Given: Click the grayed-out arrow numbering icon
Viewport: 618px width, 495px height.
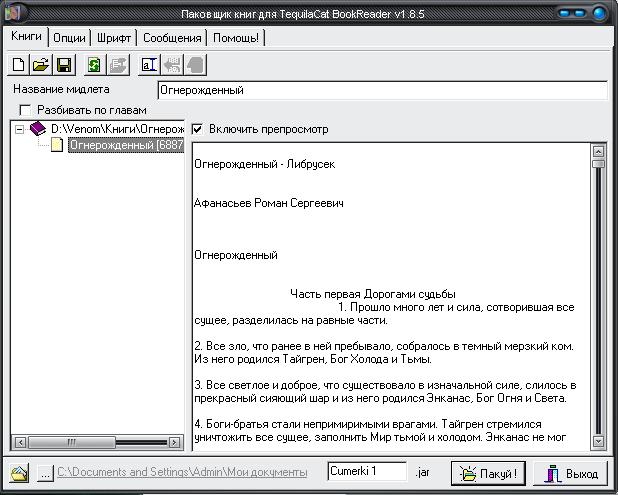Looking at the screenshot, I should tap(172, 65).
